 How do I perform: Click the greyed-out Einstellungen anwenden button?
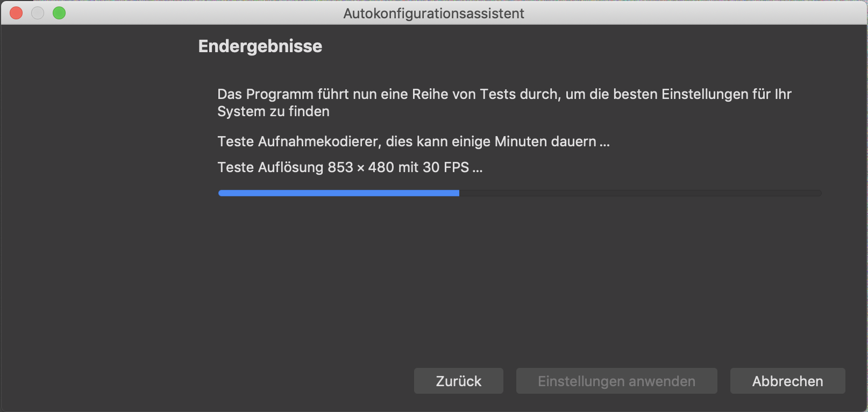616,381
